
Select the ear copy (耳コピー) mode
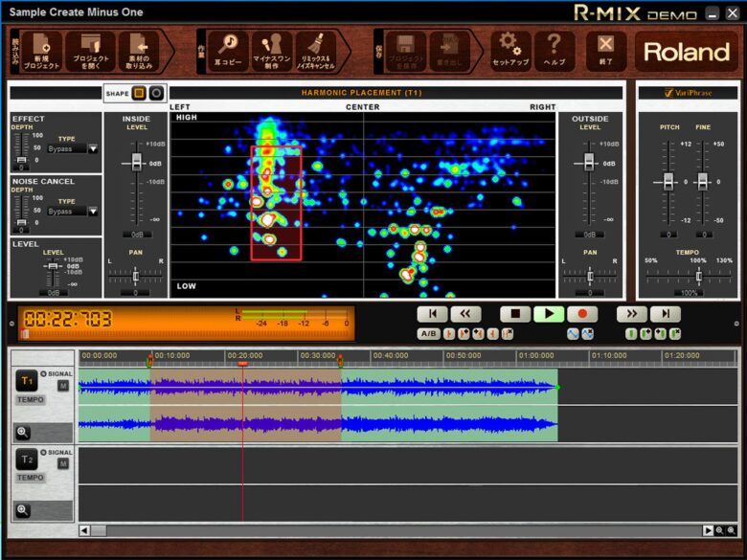[228, 52]
